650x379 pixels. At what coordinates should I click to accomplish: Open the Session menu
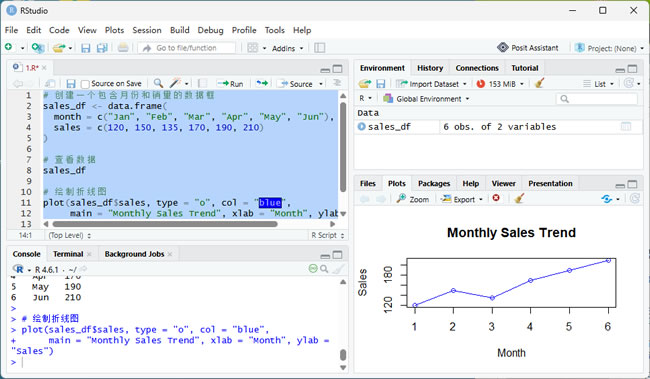pyautogui.click(x=147, y=30)
